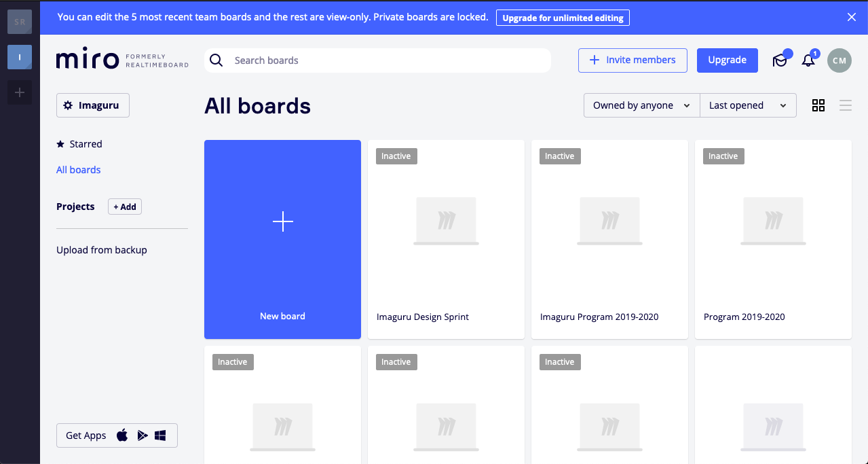The width and height of the screenshot is (868, 464).
Task: Click the plus icon on New board
Action: [283, 221]
